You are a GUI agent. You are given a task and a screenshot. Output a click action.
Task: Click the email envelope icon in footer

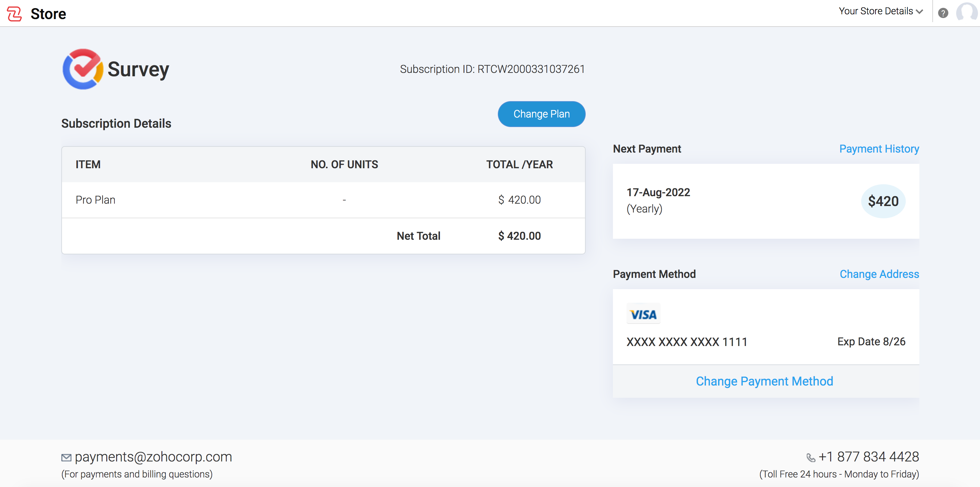[x=66, y=457]
